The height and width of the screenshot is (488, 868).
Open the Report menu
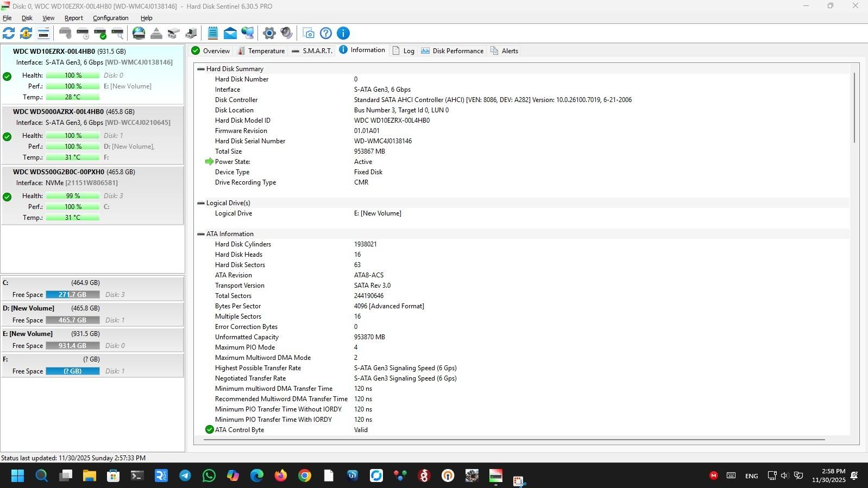coord(73,18)
